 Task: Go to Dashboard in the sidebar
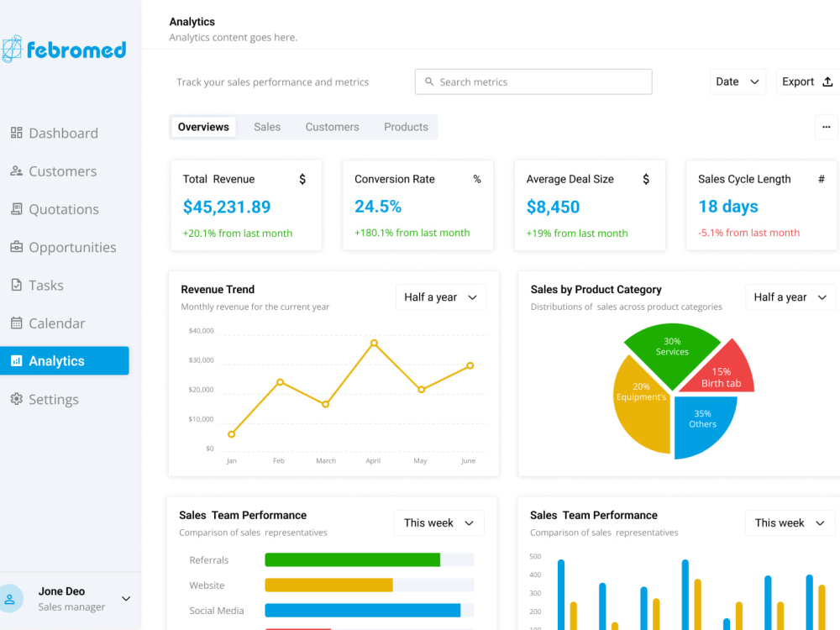[65, 133]
